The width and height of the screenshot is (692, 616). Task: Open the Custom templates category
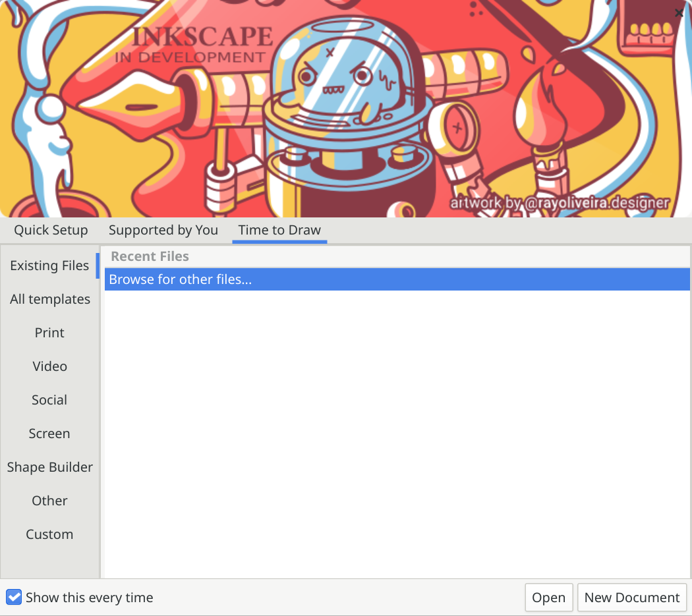pyautogui.click(x=49, y=534)
